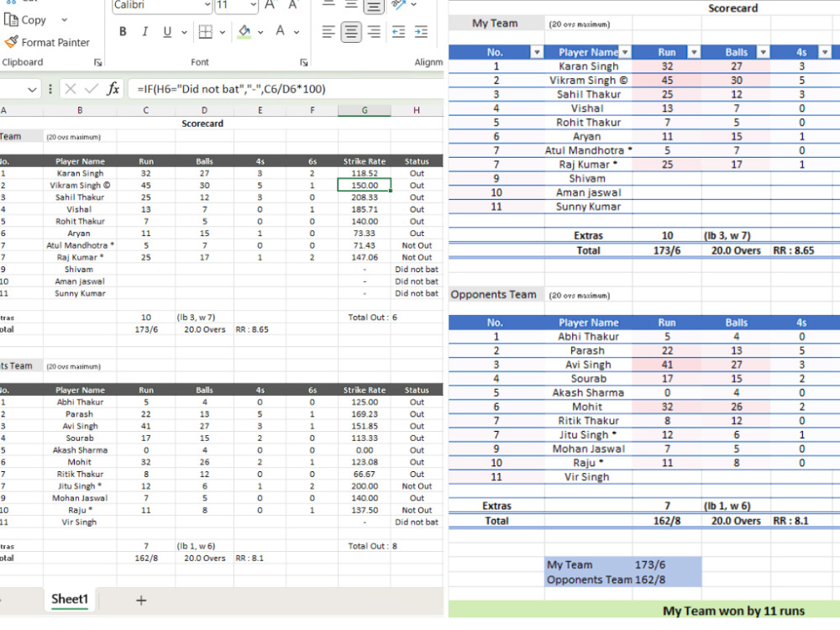The image size is (840, 630).
Task: Open the fill color palette dropdown
Action: pos(260,32)
